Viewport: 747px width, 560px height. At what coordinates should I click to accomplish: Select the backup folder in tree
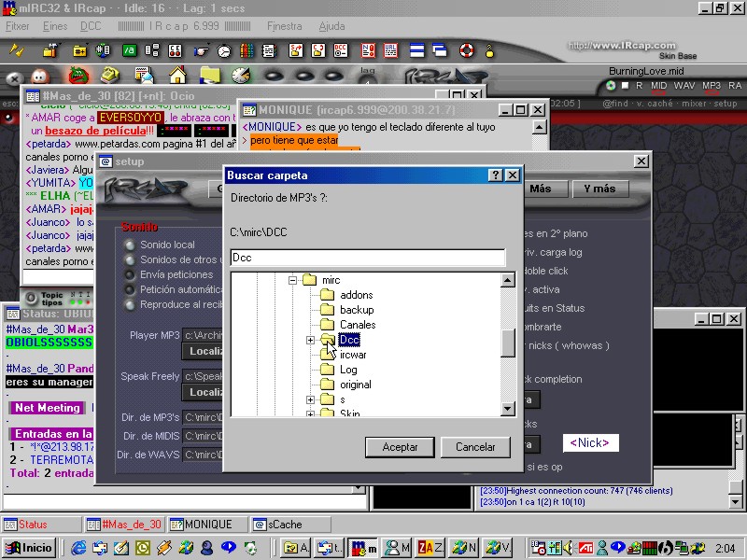(x=357, y=310)
